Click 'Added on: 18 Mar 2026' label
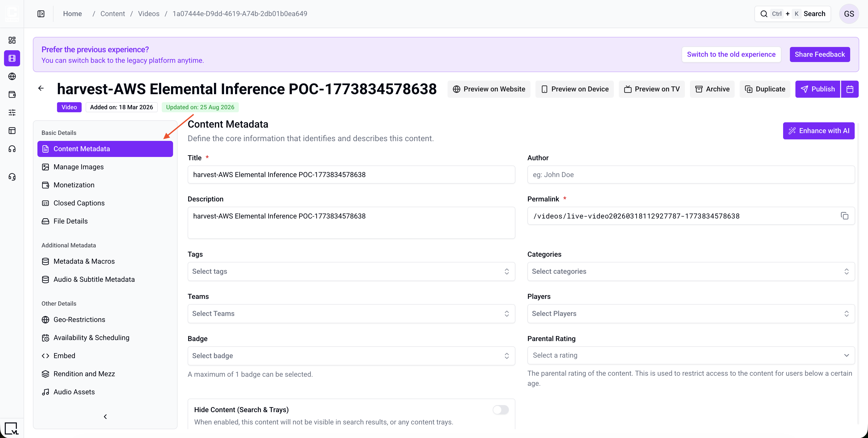868x438 pixels. [x=121, y=107]
